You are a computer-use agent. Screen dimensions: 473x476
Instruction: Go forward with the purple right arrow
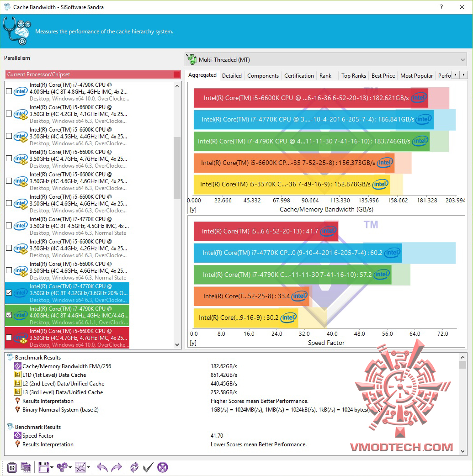tap(117, 467)
